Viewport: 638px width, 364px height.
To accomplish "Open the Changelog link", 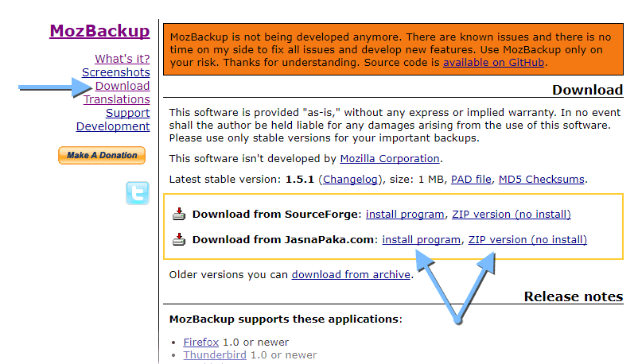I will tap(350, 180).
